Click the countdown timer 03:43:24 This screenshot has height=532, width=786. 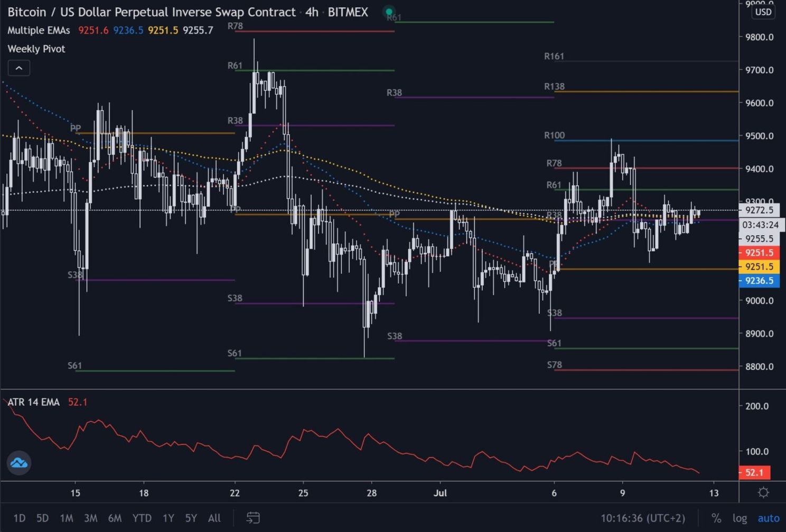pyautogui.click(x=761, y=225)
